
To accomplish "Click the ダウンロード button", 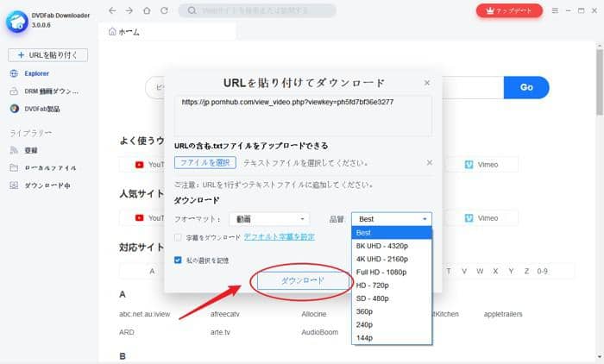I will point(302,281).
